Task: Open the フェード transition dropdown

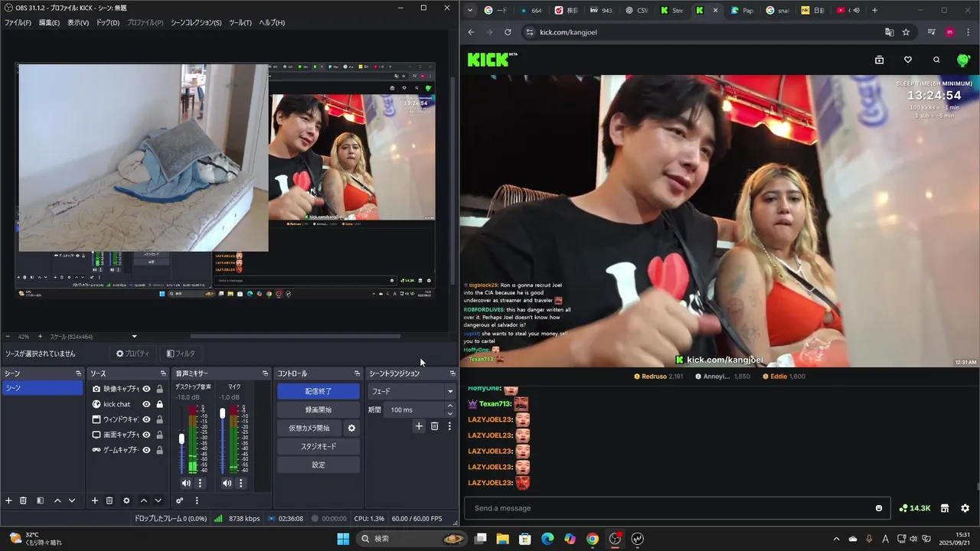Action: click(x=412, y=391)
